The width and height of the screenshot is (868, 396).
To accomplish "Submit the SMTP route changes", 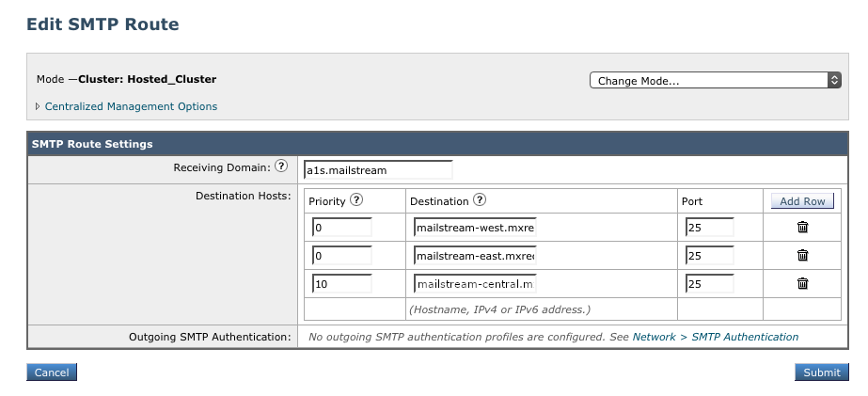I will pos(821,372).
